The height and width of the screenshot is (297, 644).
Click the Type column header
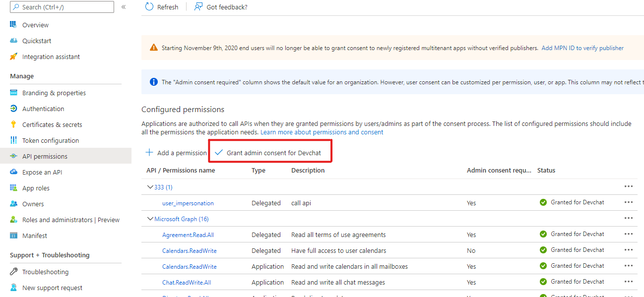258,170
